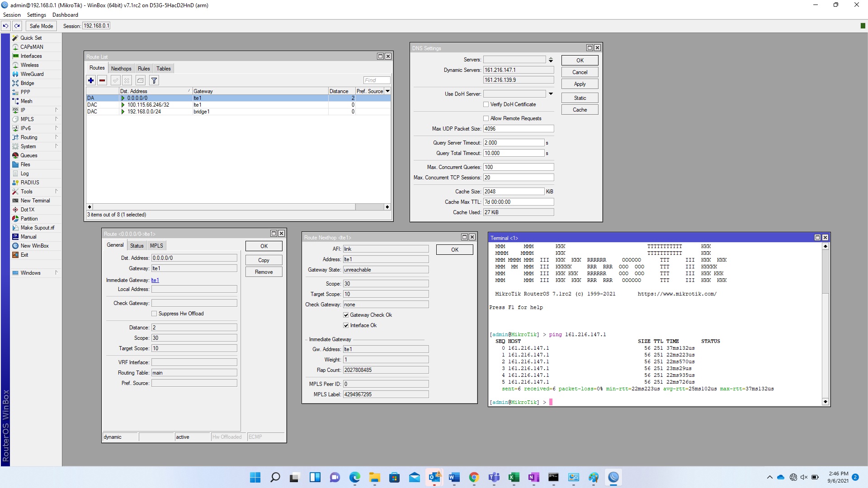Open Queues in the sidebar
The image size is (868, 488).
click(x=29, y=155)
